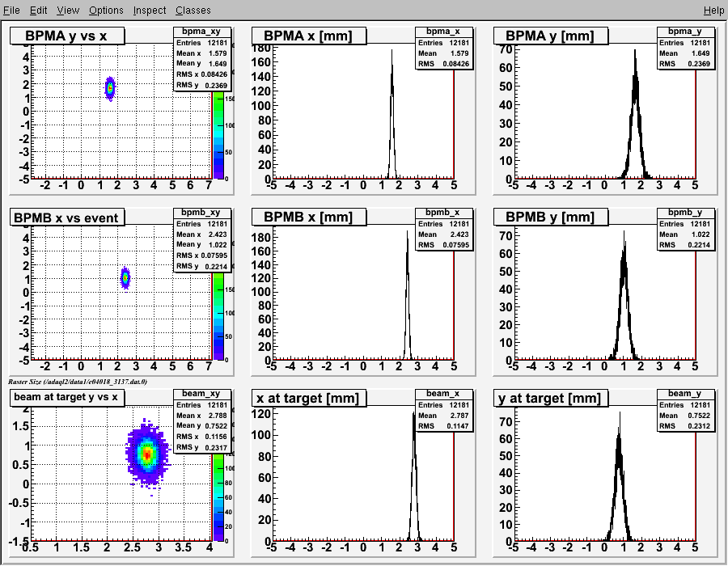Click 'RMS 0.07595' in bpmb_x stats
The width and height of the screenshot is (728, 566).
(x=444, y=245)
